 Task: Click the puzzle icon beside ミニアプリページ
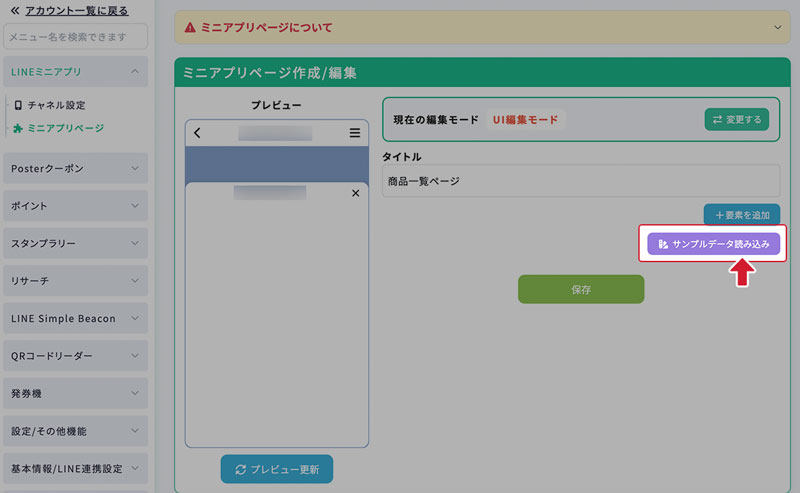coord(17,128)
